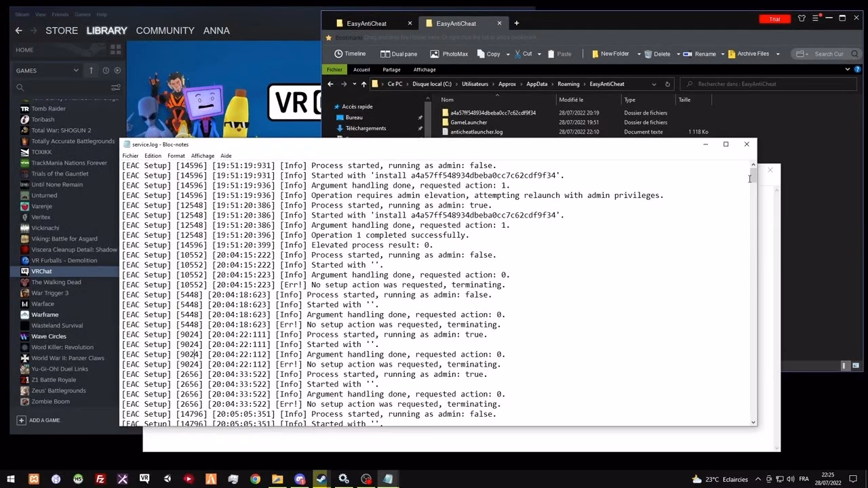The width and height of the screenshot is (868, 488).
Task: Click the Notepad vertical scrollbar
Action: coord(753,293)
